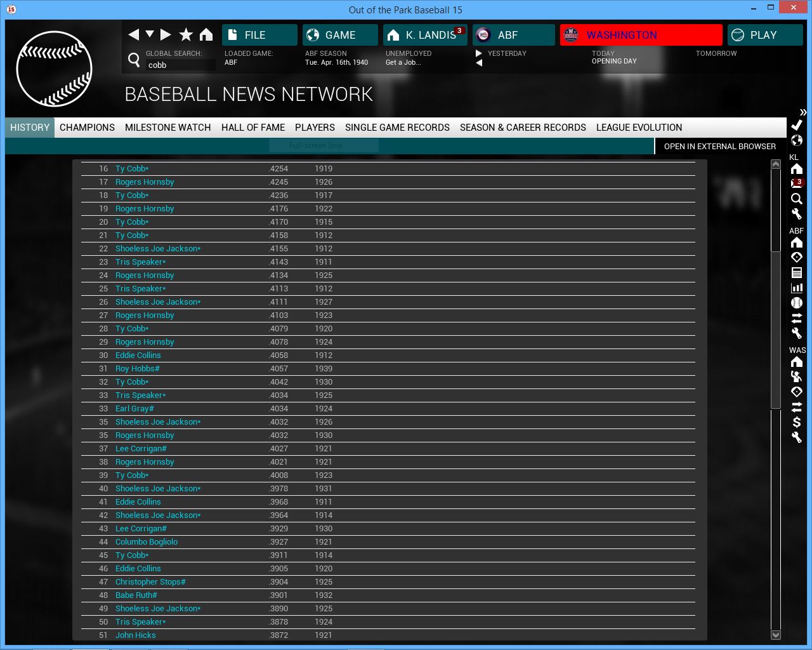Open the WAS wrench settings icon
This screenshot has width=812, height=650.
(797, 437)
